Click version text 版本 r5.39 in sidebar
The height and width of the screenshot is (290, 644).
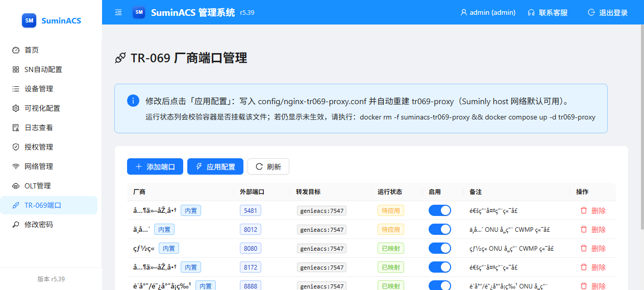pyautogui.click(x=51, y=279)
